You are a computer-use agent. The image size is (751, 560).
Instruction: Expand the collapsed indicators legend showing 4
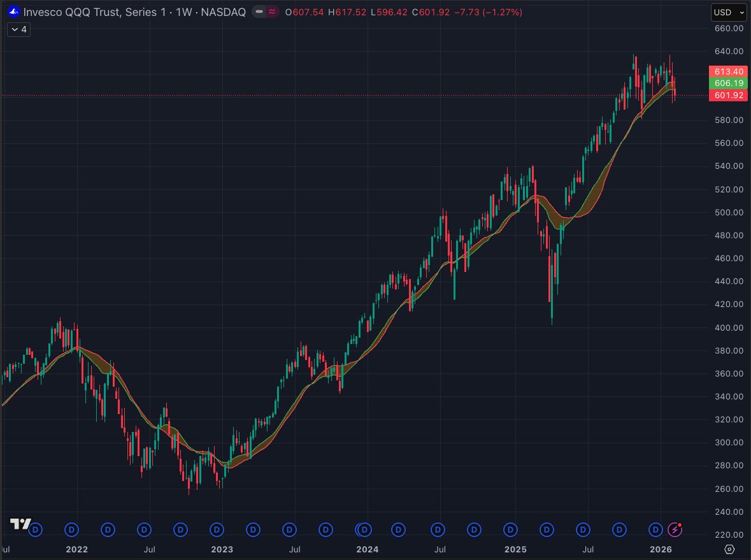[x=18, y=29]
